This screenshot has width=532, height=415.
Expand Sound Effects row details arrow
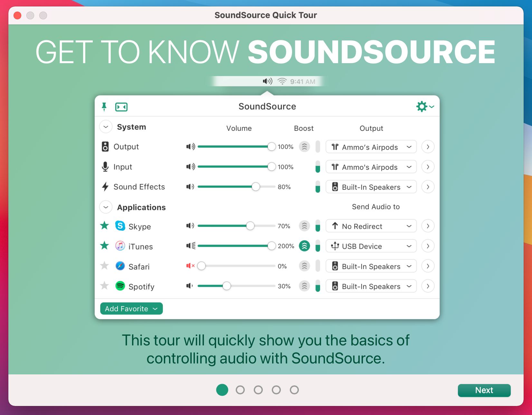coord(428,187)
